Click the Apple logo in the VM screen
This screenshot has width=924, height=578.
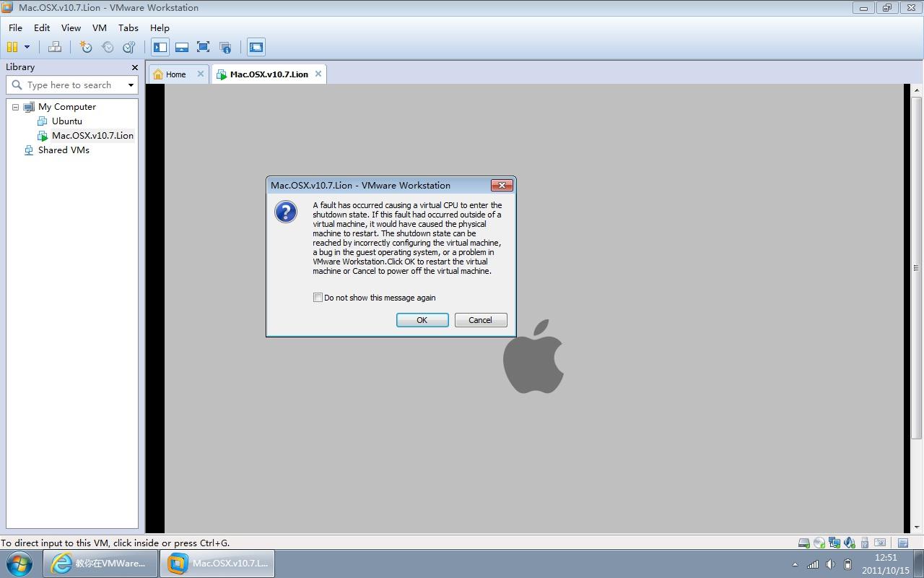pyautogui.click(x=533, y=356)
